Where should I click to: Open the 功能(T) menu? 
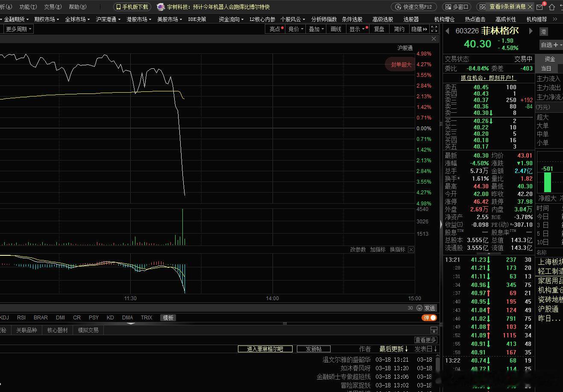point(28,7)
